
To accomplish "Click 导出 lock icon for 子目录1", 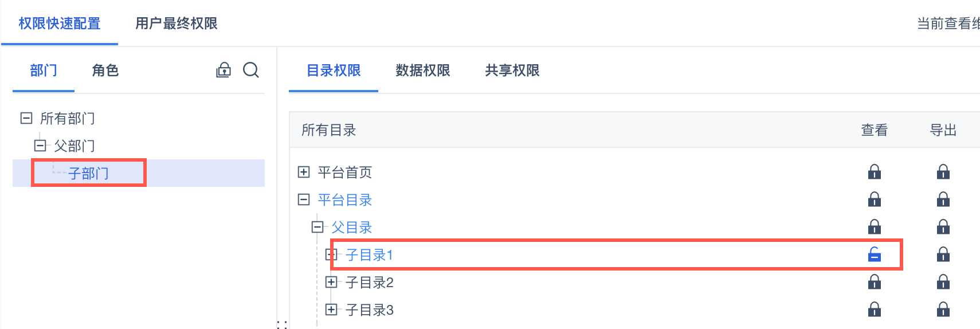I will (x=943, y=254).
